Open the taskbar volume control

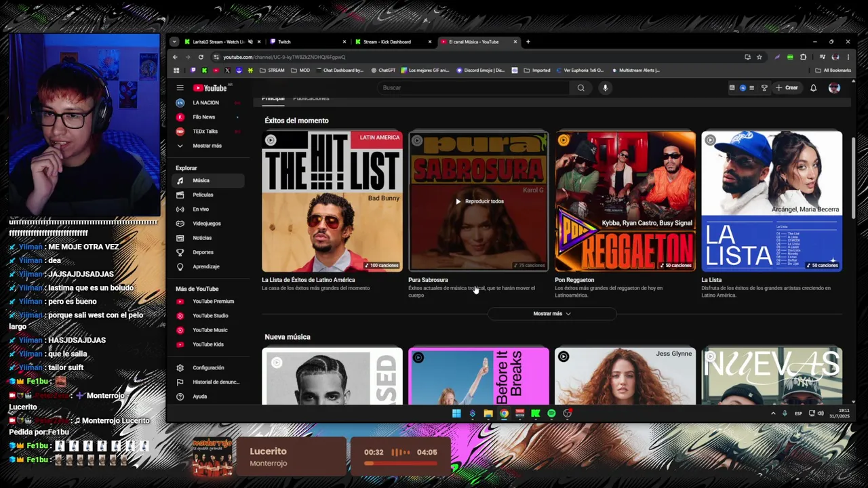point(820,413)
